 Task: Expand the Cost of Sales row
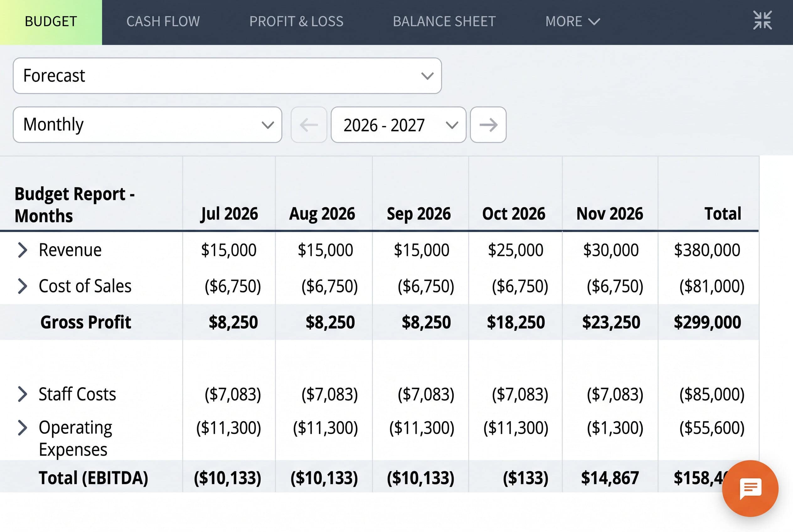point(22,286)
